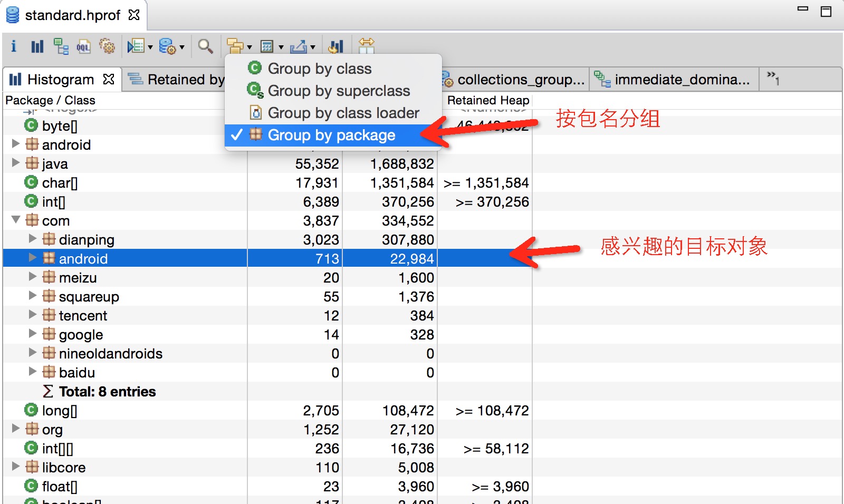
Task: Open the heap dump overview info icon
Action: pos(14,46)
